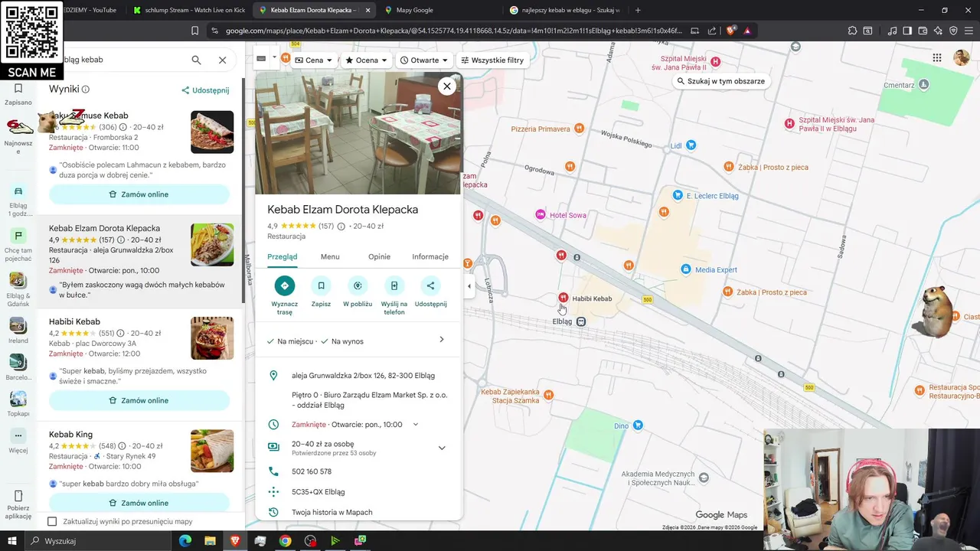Click Kebab Zapiekanka Stacja Szamka pin
The height and width of the screenshot is (551, 980).
548,395
